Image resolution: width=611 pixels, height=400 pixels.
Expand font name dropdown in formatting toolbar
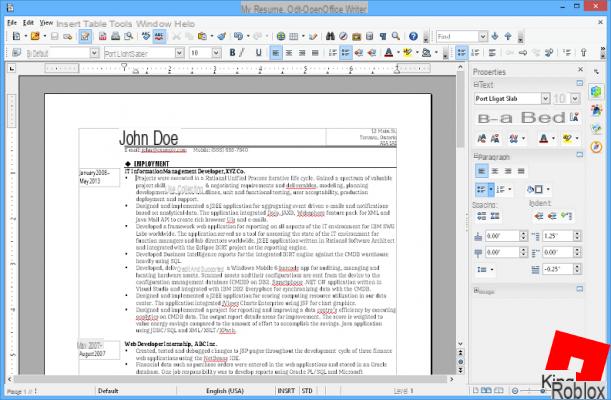click(x=179, y=53)
